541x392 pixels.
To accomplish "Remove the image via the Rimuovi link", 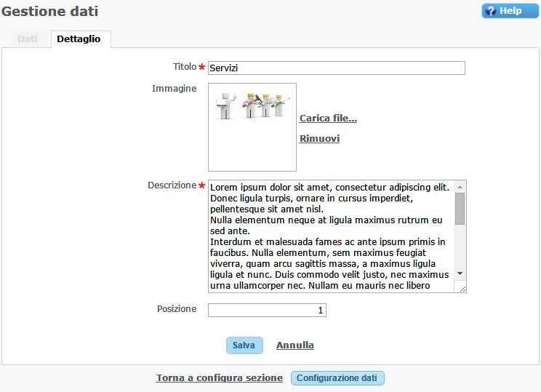I will pos(319,139).
